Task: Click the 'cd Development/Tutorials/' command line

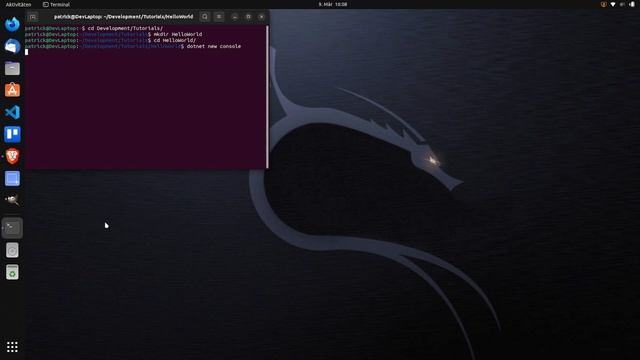Action: pyautogui.click(x=125, y=28)
